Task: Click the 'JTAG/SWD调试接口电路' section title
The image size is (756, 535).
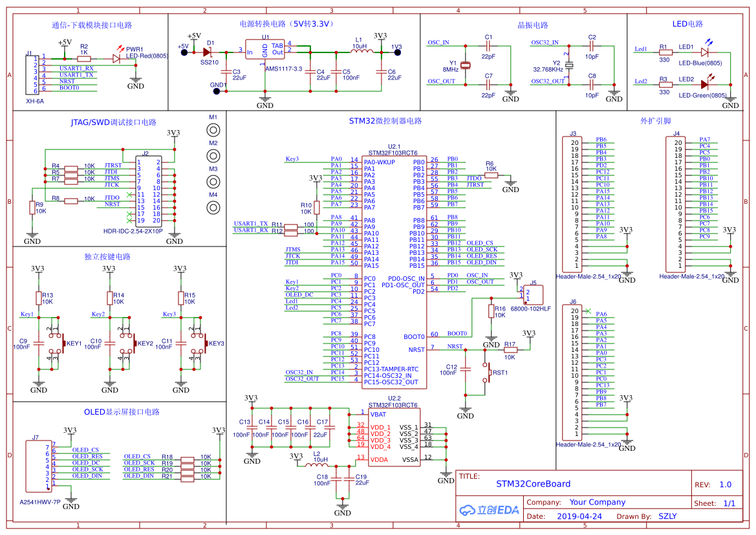Action: [113, 122]
